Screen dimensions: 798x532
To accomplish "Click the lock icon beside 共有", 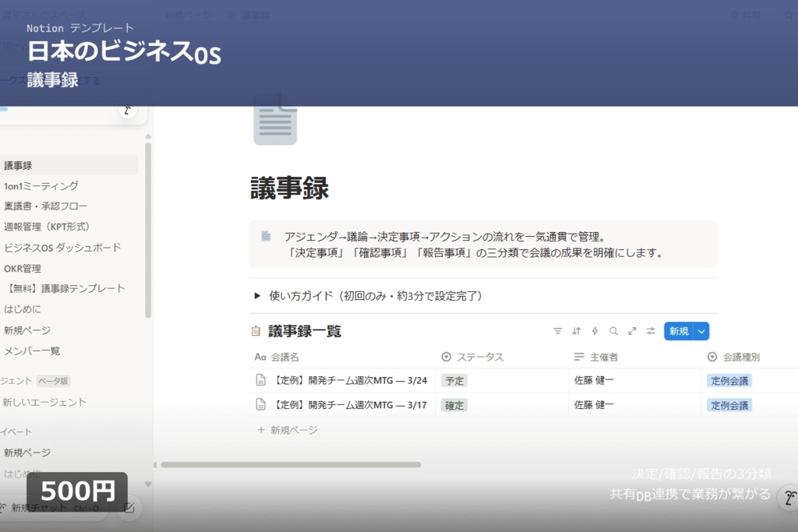I will click(735, 15).
